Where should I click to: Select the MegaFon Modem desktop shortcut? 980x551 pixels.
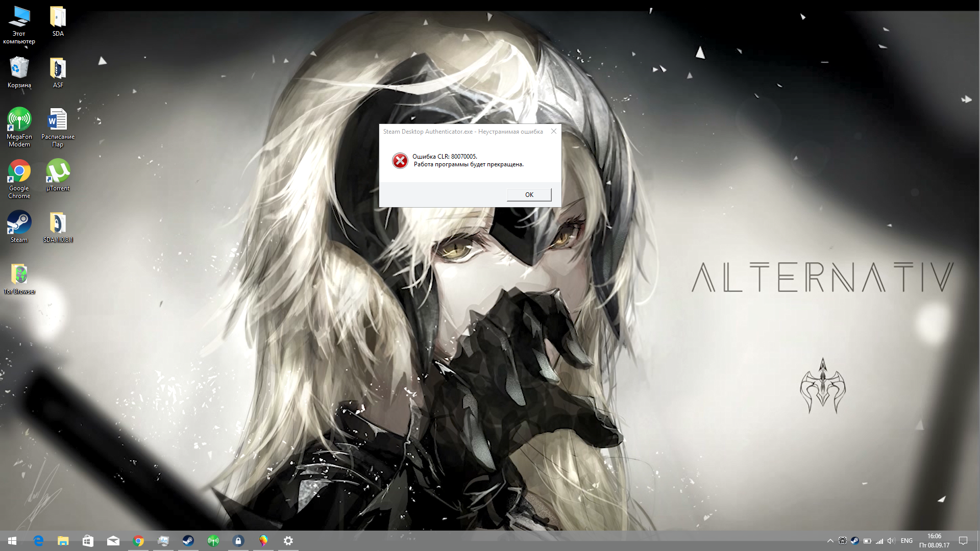coord(19,128)
